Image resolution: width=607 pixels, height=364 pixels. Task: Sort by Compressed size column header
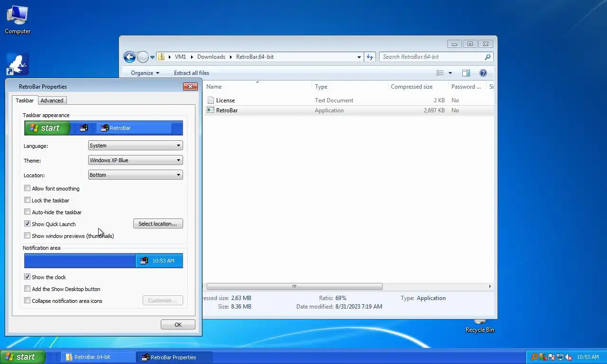(x=418, y=87)
